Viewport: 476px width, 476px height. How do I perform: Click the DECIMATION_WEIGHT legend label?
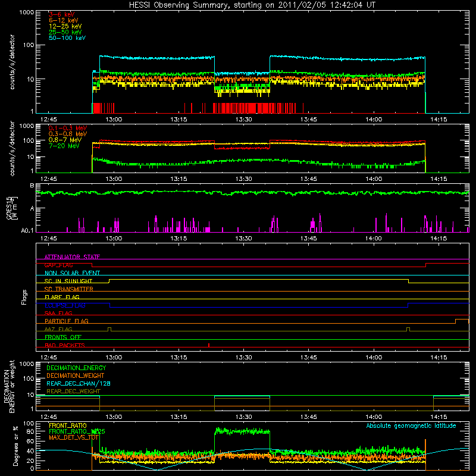pos(76,375)
